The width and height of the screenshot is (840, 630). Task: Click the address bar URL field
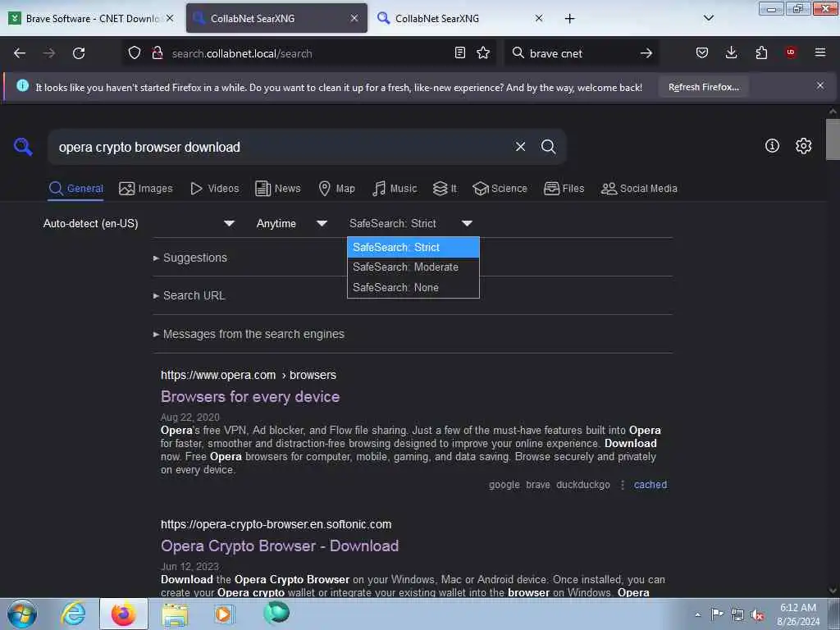pos(308,53)
